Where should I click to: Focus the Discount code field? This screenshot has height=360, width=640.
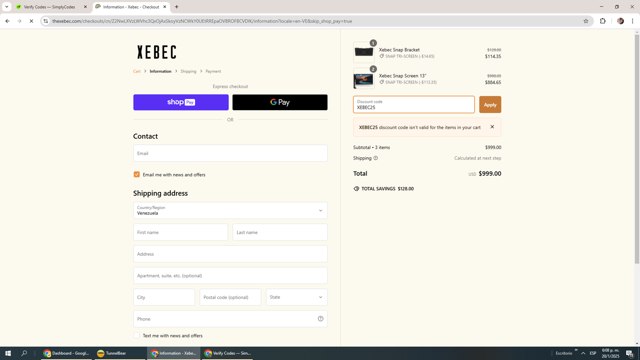point(413,104)
